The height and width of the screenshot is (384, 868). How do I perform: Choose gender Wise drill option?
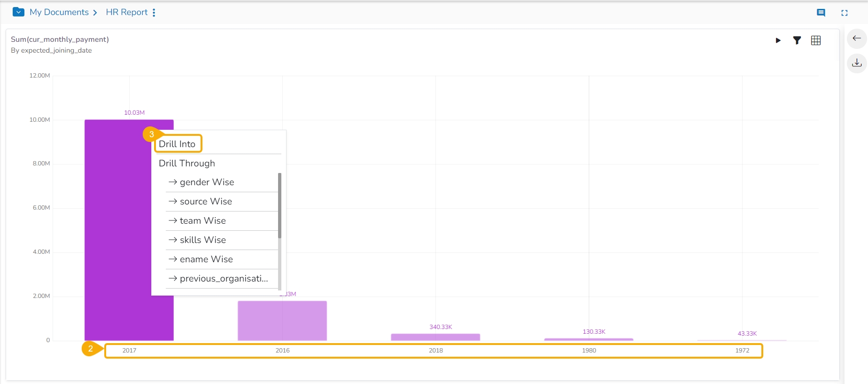pos(222,182)
